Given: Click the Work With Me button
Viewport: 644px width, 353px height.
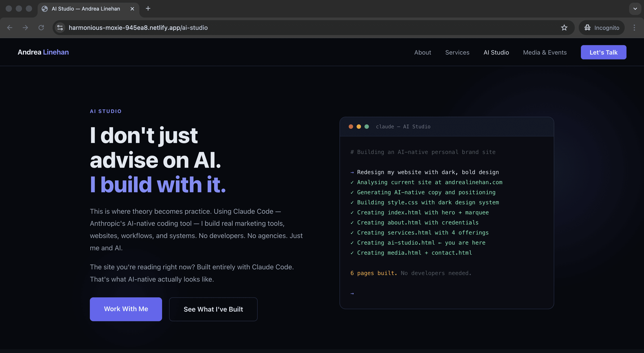Looking at the screenshot, I should tap(126, 309).
